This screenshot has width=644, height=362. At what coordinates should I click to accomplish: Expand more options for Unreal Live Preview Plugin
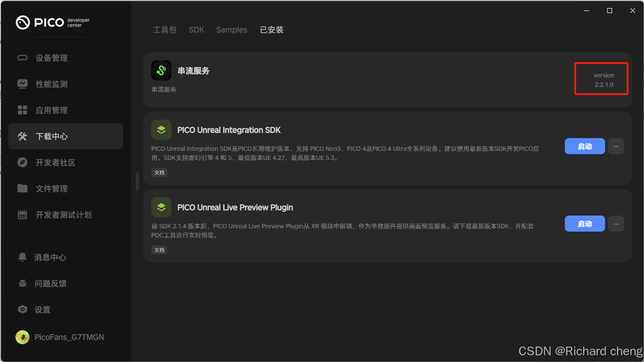click(616, 224)
